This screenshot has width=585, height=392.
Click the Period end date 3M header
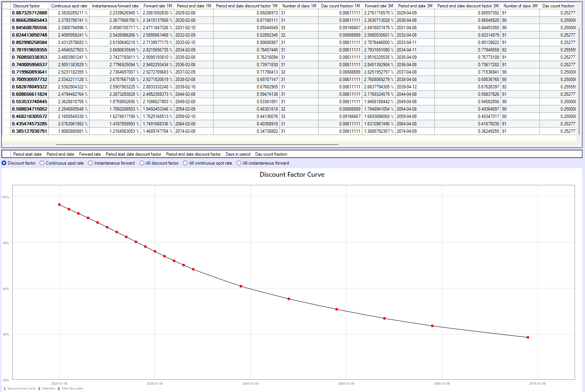(x=415, y=6)
